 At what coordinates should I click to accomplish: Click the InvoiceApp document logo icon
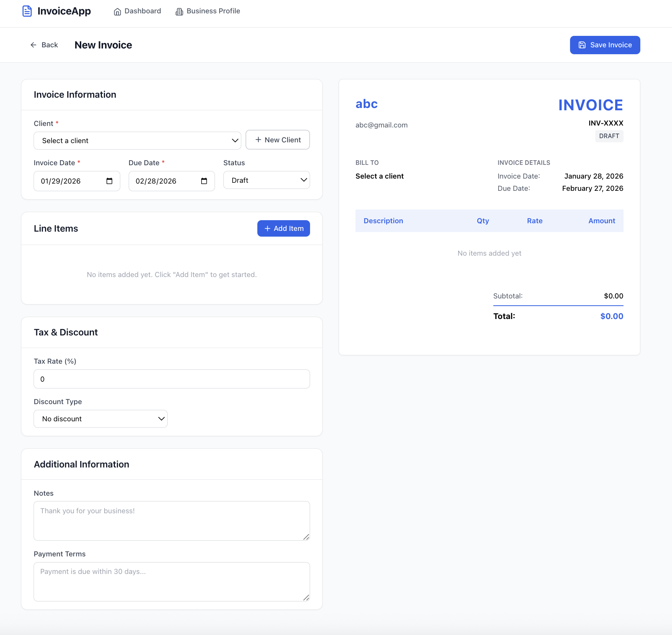click(27, 11)
